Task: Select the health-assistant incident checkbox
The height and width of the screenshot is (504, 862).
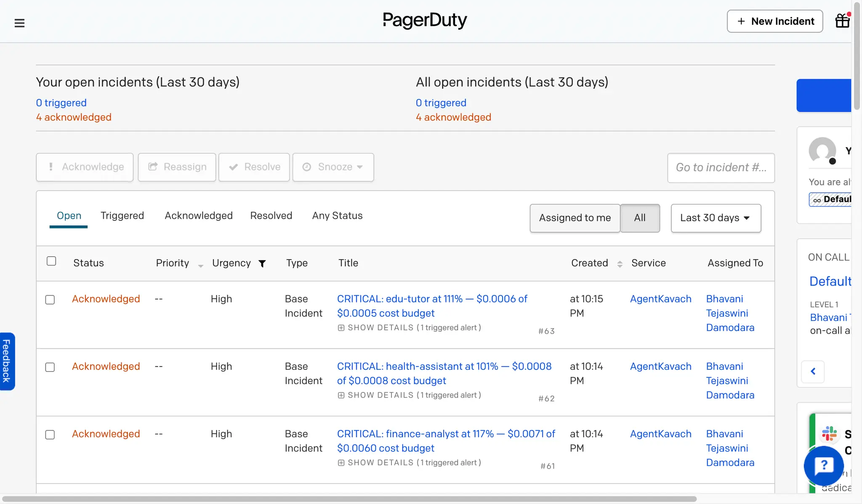Action: click(50, 367)
